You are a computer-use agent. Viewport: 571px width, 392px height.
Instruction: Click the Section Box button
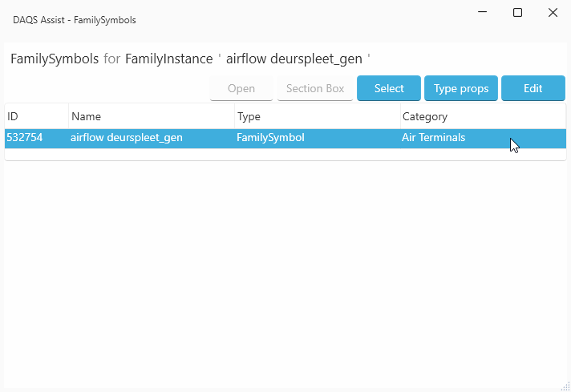[314, 88]
